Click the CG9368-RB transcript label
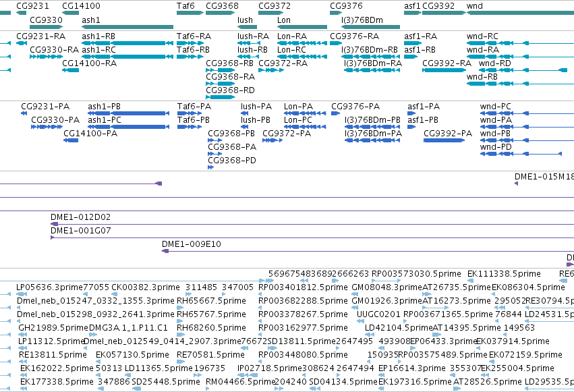 230,63
